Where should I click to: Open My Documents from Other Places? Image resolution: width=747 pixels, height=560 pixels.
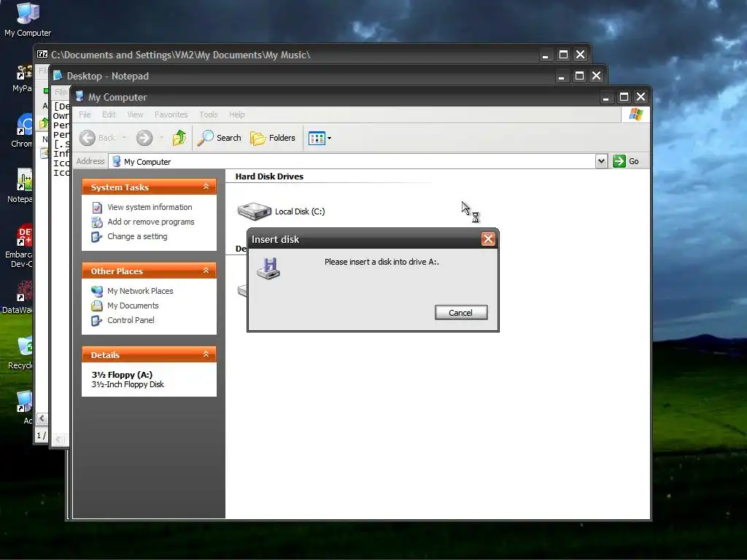(133, 306)
